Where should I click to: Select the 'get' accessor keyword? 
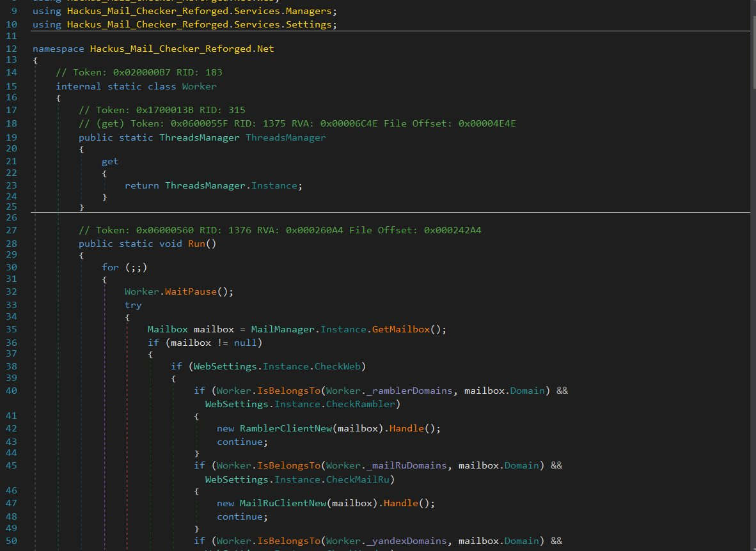(x=110, y=161)
